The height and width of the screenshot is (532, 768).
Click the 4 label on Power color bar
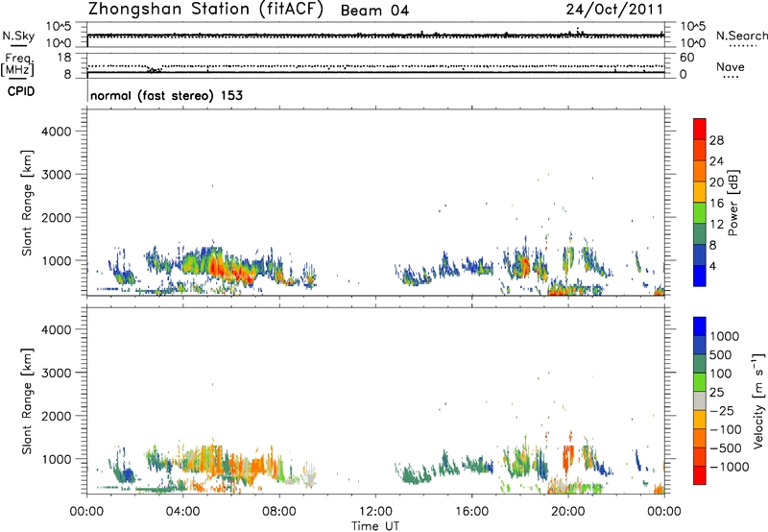pyautogui.click(x=713, y=267)
